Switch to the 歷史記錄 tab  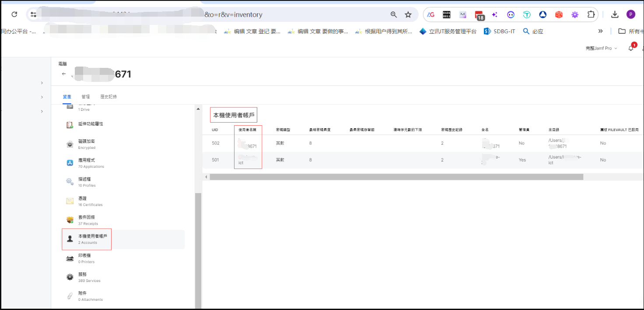point(108,96)
